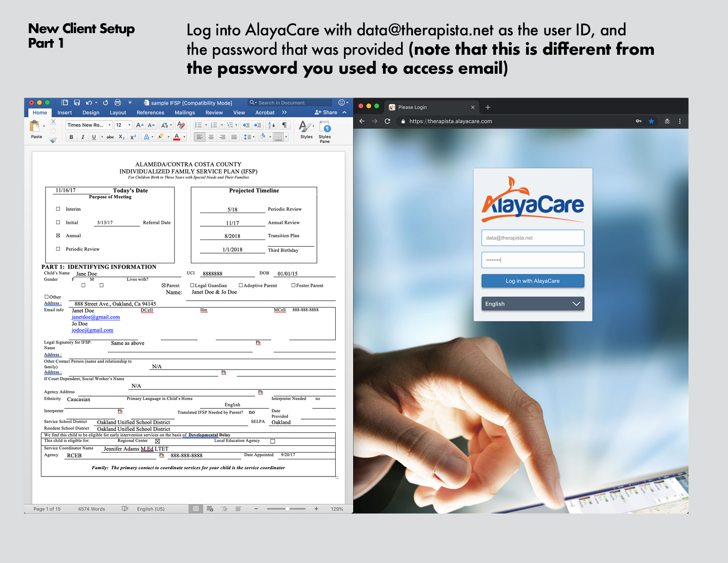The image size is (728, 563).
Task: Open the References ribbon tab
Action: click(x=150, y=113)
